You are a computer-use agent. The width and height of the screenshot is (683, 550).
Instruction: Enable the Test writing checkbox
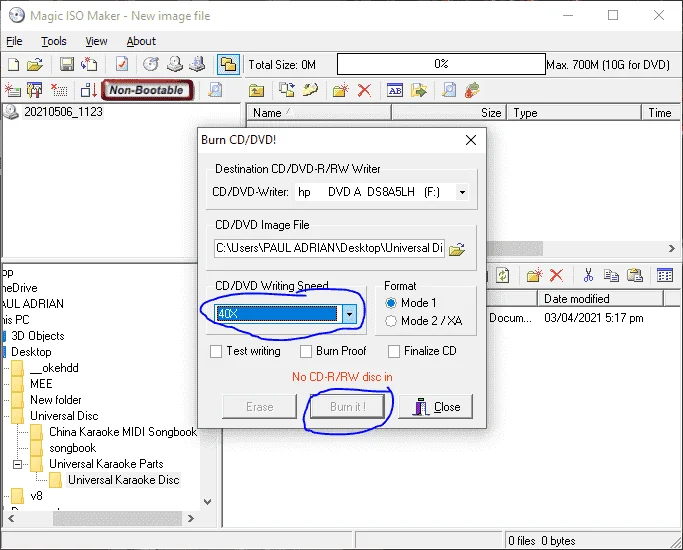[x=216, y=351]
